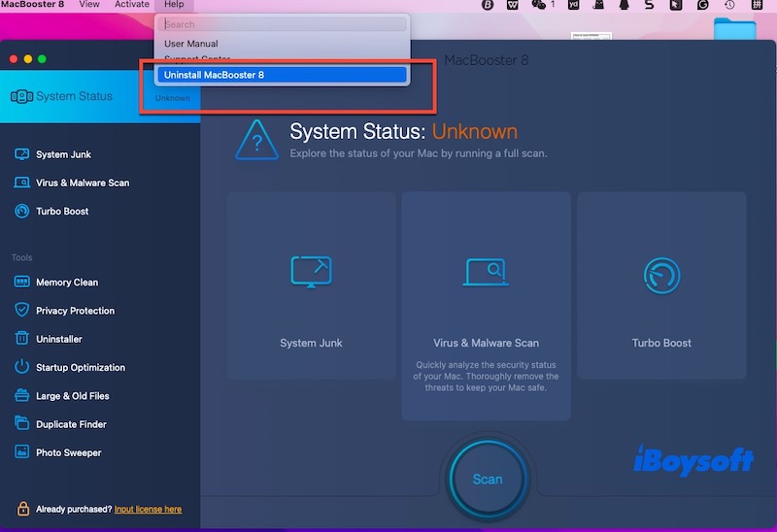777x532 pixels.
Task: Type in the Help menu Search field
Action: coord(282,24)
